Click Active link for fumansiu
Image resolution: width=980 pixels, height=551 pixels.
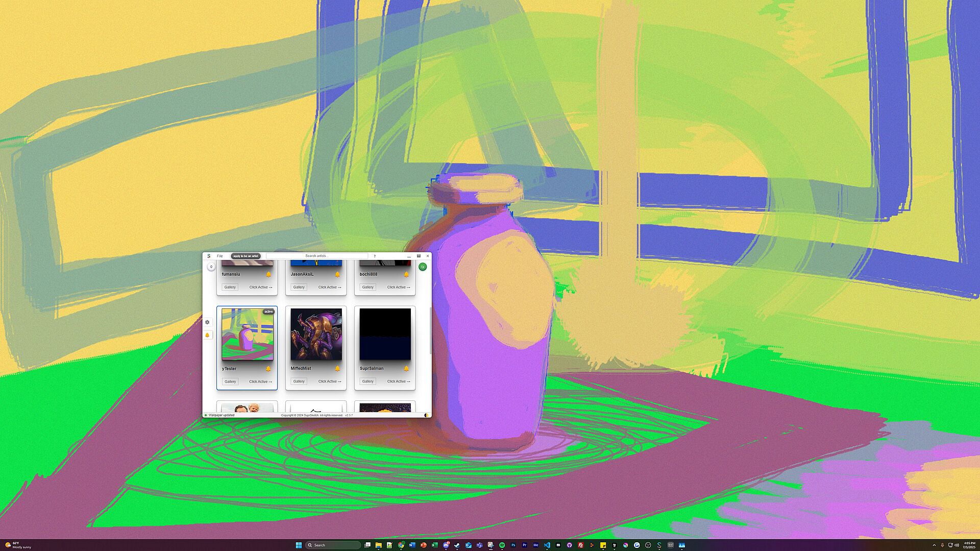click(261, 287)
